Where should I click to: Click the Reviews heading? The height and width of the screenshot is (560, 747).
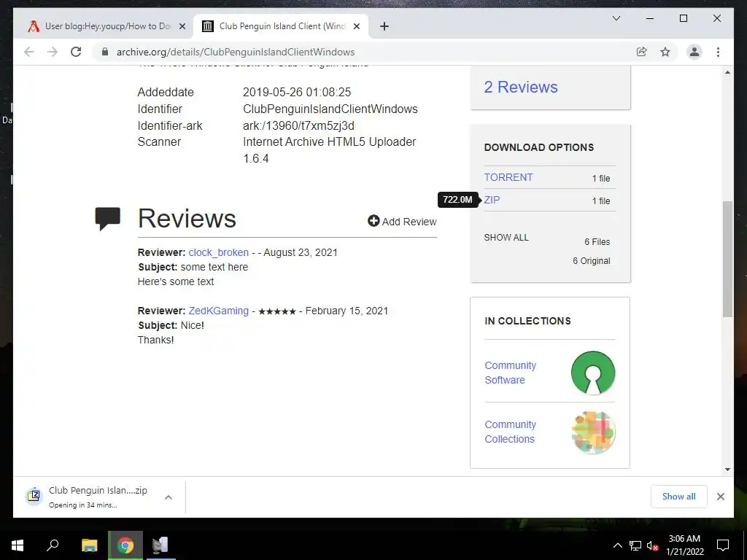(187, 219)
